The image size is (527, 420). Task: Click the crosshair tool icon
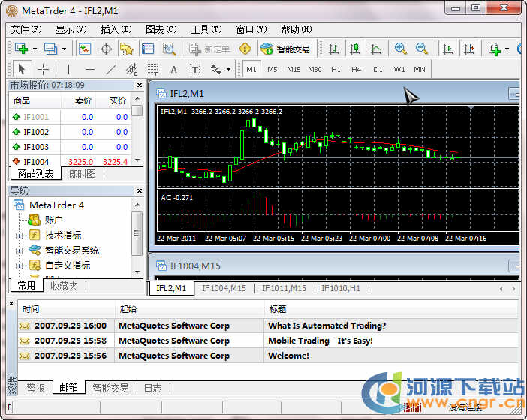coord(43,69)
